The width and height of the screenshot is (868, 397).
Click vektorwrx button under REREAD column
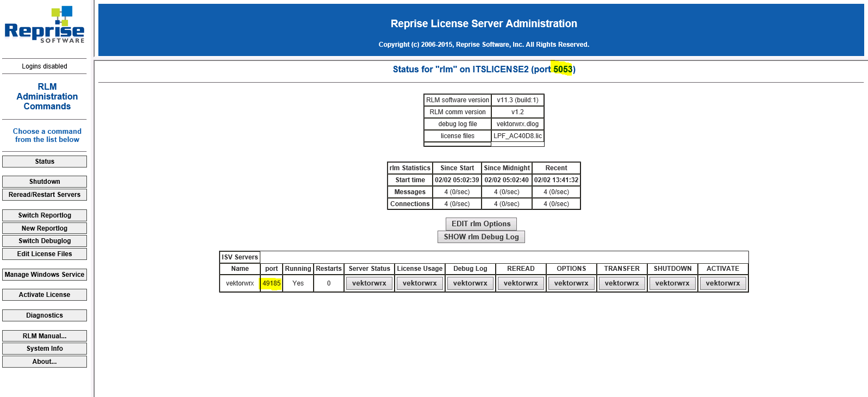click(521, 283)
